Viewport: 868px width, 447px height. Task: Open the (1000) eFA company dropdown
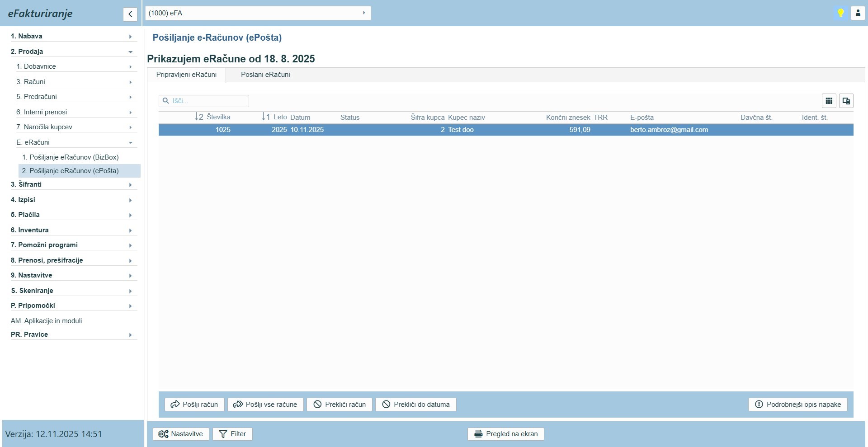pyautogui.click(x=258, y=13)
